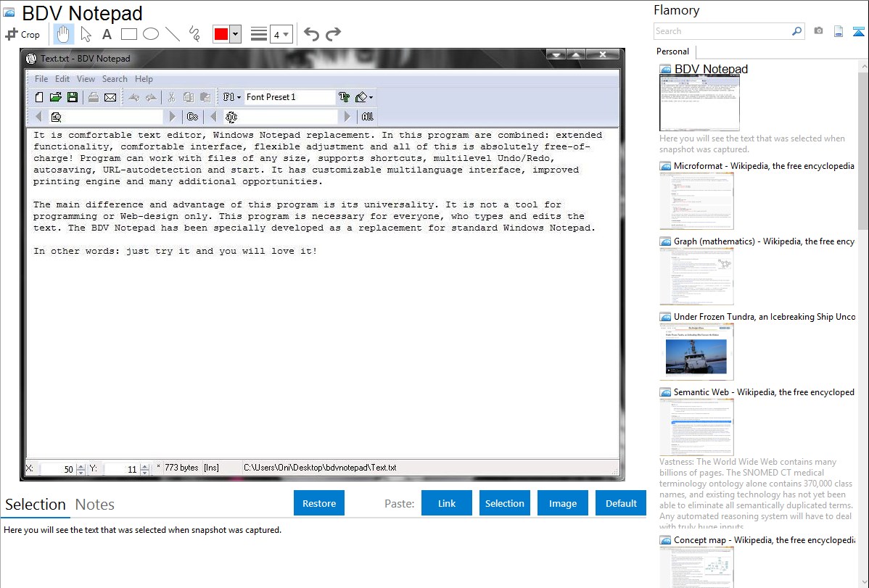Switch to the Notes tab
The height and width of the screenshot is (588, 869).
[95, 505]
